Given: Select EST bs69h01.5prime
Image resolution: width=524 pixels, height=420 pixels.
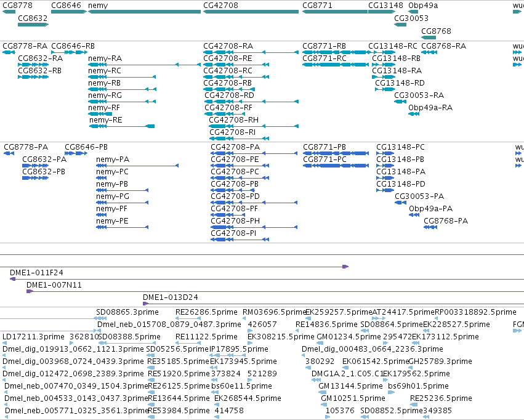Looking at the screenshot, I should [418, 386].
